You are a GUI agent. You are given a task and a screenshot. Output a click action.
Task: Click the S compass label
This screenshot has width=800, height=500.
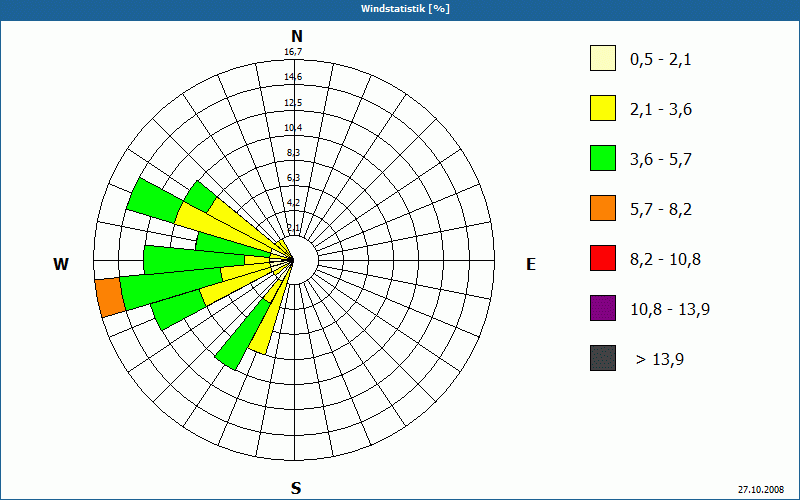click(x=296, y=488)
